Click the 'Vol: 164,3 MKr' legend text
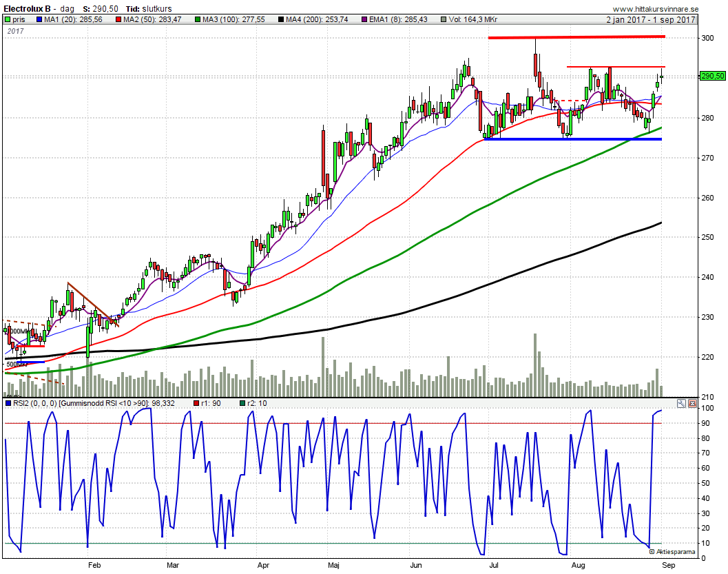The image size is (728, 574). 473,19
